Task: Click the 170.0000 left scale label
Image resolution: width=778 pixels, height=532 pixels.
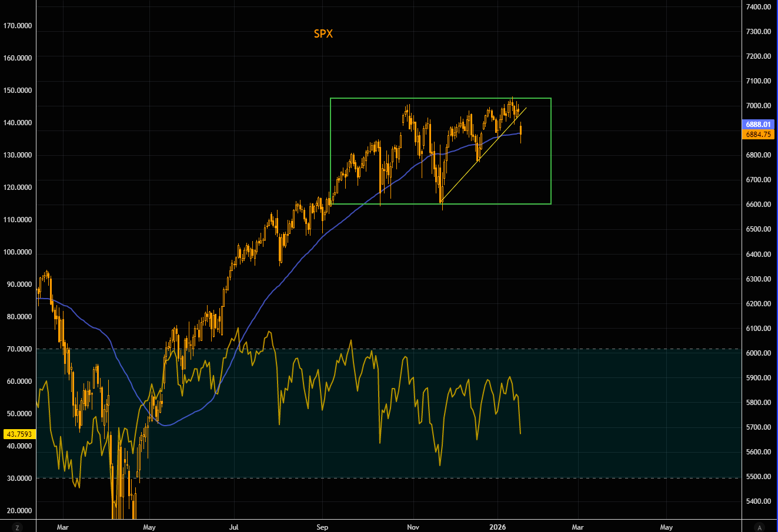Action: 17,26
